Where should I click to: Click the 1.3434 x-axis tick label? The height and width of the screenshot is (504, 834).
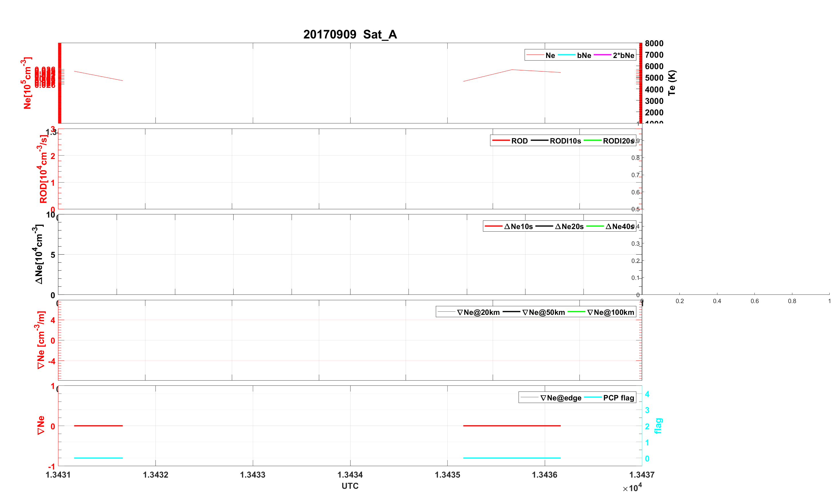coord(350,474)
